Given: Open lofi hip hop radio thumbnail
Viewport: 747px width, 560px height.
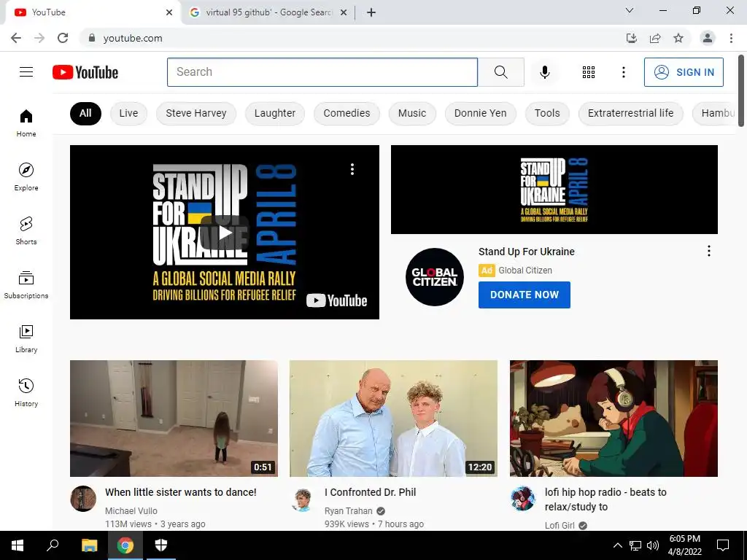Looking at the screenshot, I should click(614, 418).
